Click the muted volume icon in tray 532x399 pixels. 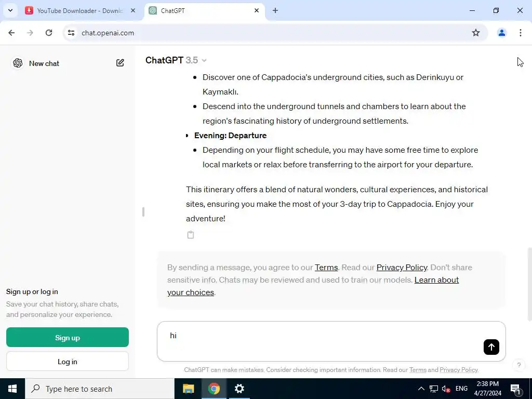[x=446, y=389]
